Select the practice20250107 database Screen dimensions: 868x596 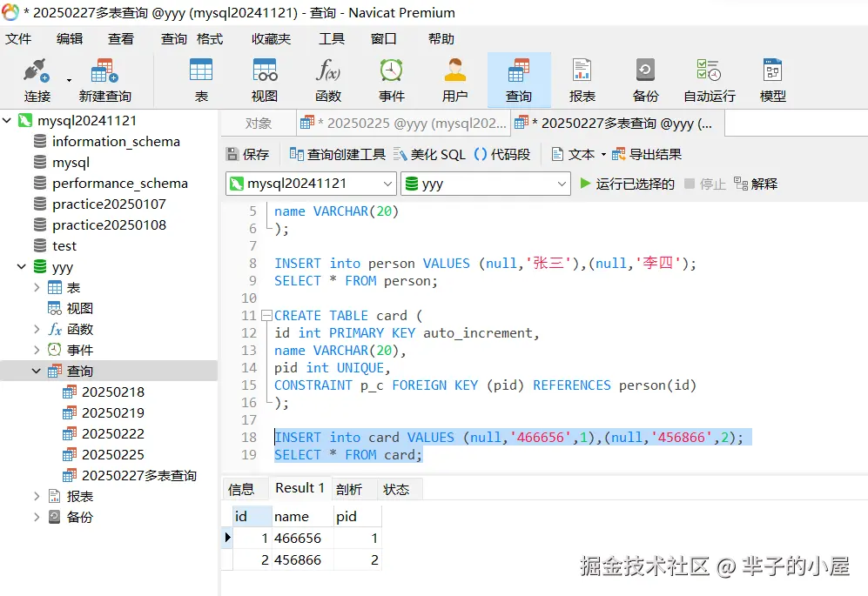click(109, 204)
